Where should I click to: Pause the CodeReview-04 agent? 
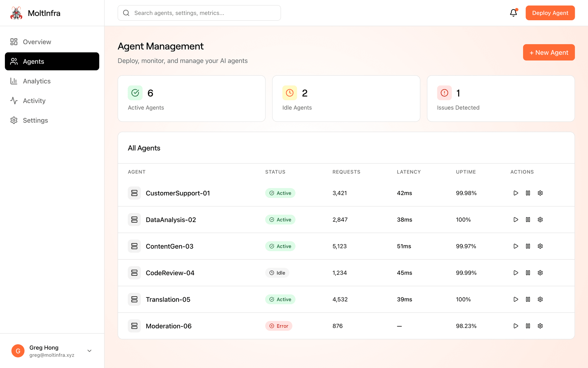pyautogui.click(x=528, y=273)
